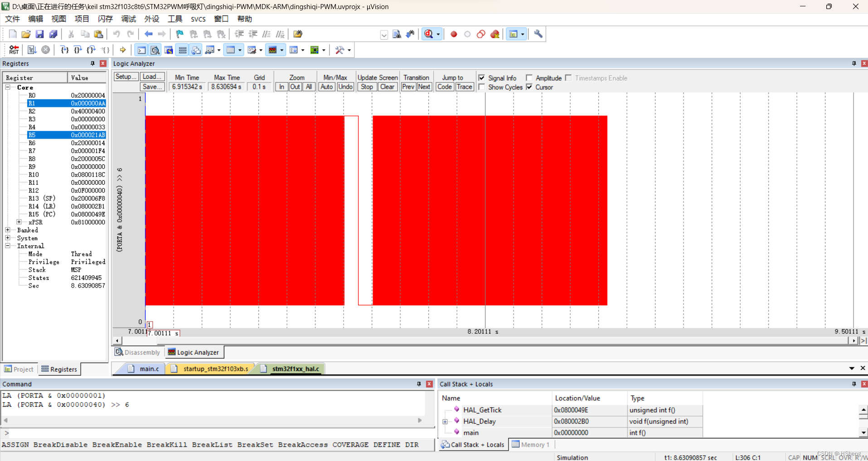Click the Jump to Code button
The image size is (868, 461).
[x=445, y=86]
